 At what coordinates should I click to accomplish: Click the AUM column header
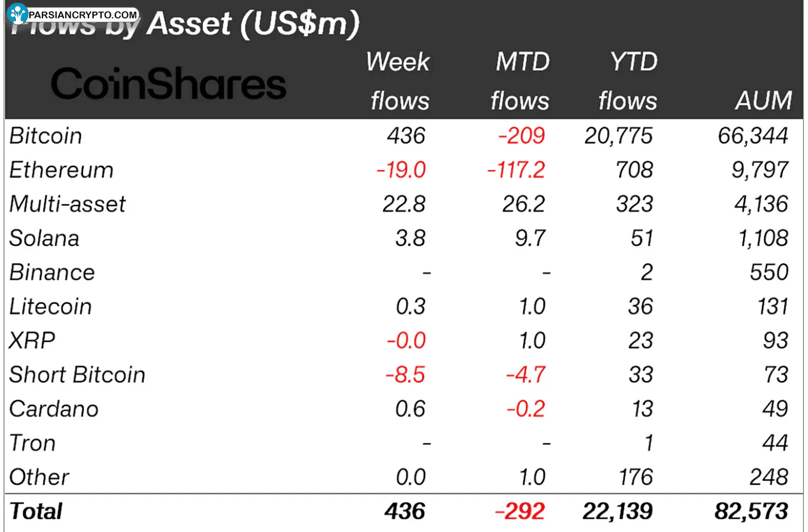point(763,101)
